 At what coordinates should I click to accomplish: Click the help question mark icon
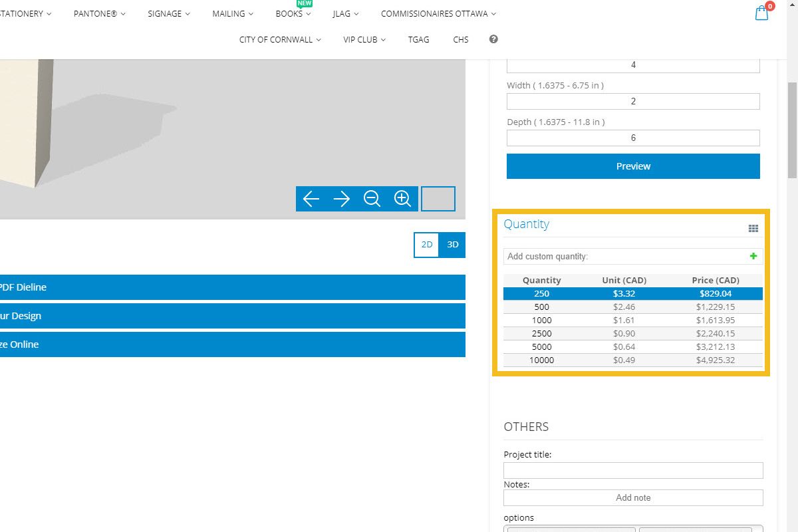[493, 39]
